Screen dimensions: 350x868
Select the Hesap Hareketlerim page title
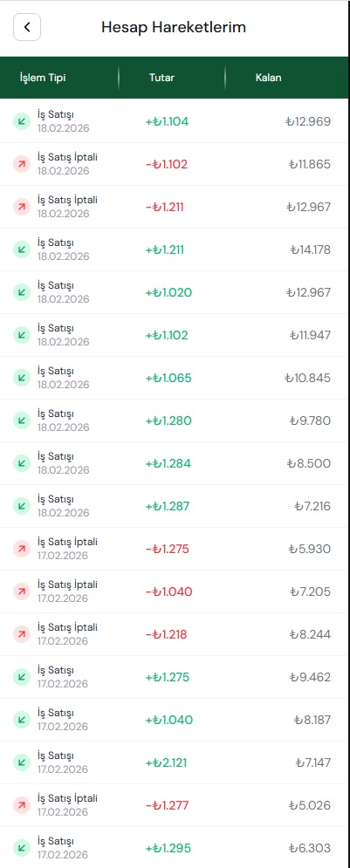tap(174, 27)
